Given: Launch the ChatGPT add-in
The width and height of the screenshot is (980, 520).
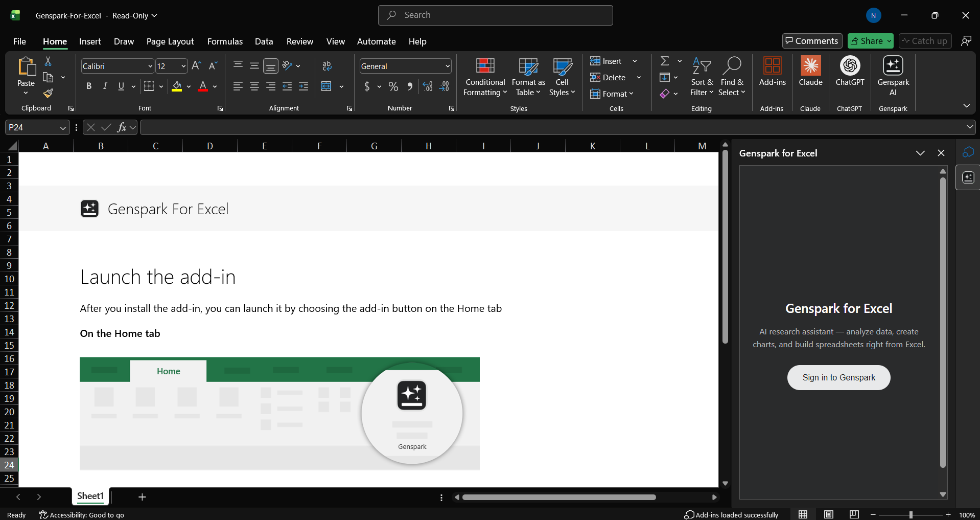Looking at the screenshot, I should click(x=850, y=72).
